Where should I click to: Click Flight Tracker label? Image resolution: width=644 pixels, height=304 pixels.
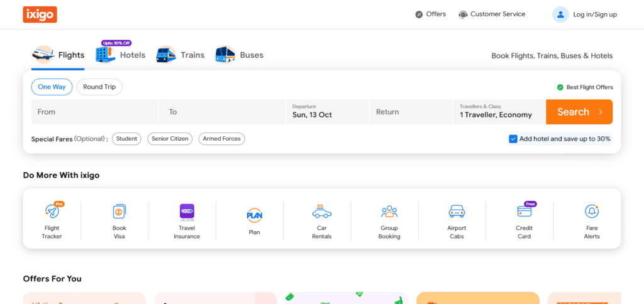[52, 232]
